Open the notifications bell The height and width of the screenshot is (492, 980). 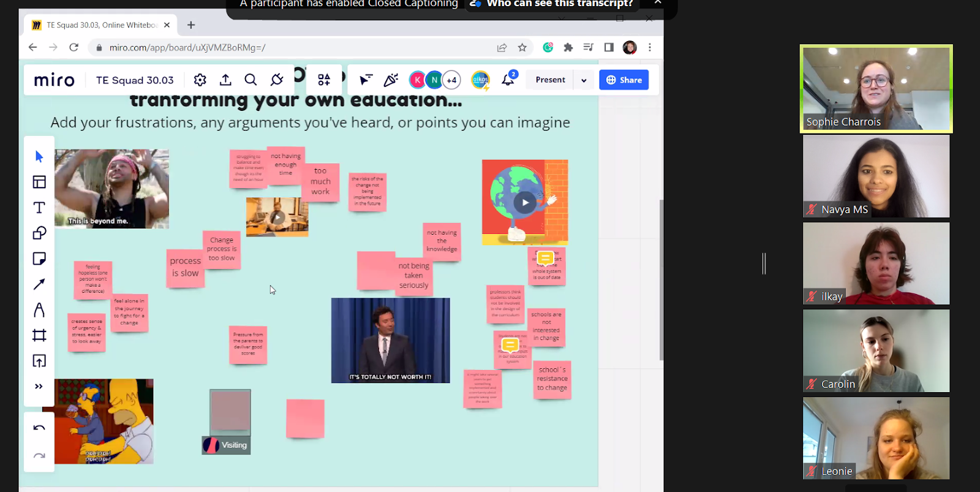pyautogui.click(x=508, y=80)
